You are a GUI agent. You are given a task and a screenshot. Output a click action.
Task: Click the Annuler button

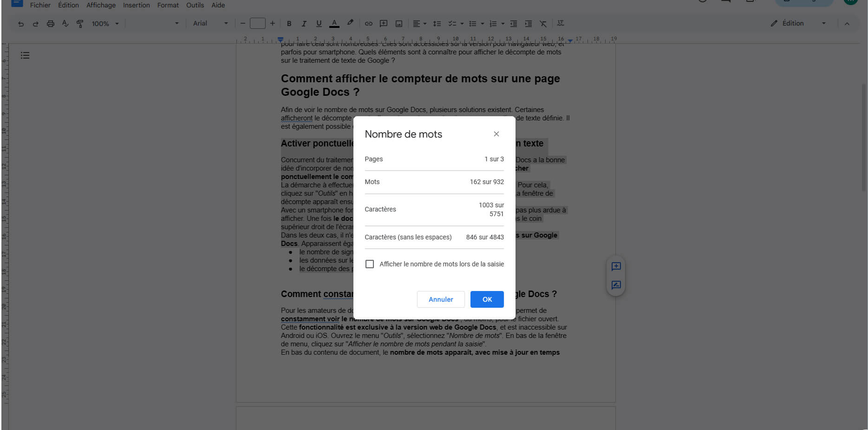(x=440, y=299)
